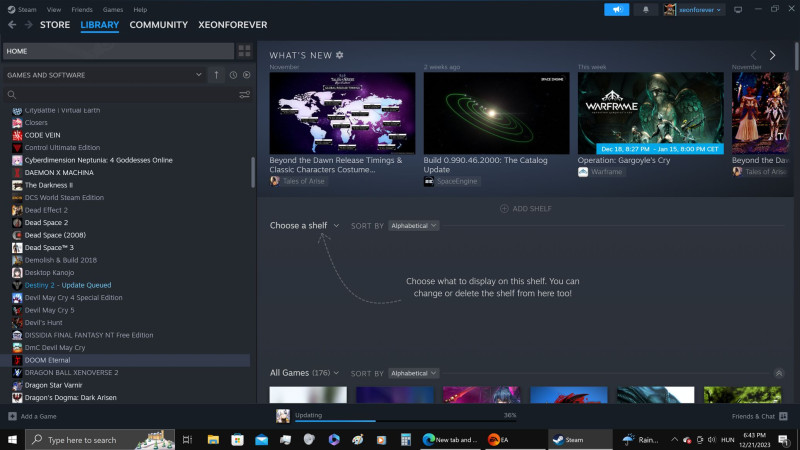Open Windows Start menu
The image size is (800, 450).
[x=12, y=439]
